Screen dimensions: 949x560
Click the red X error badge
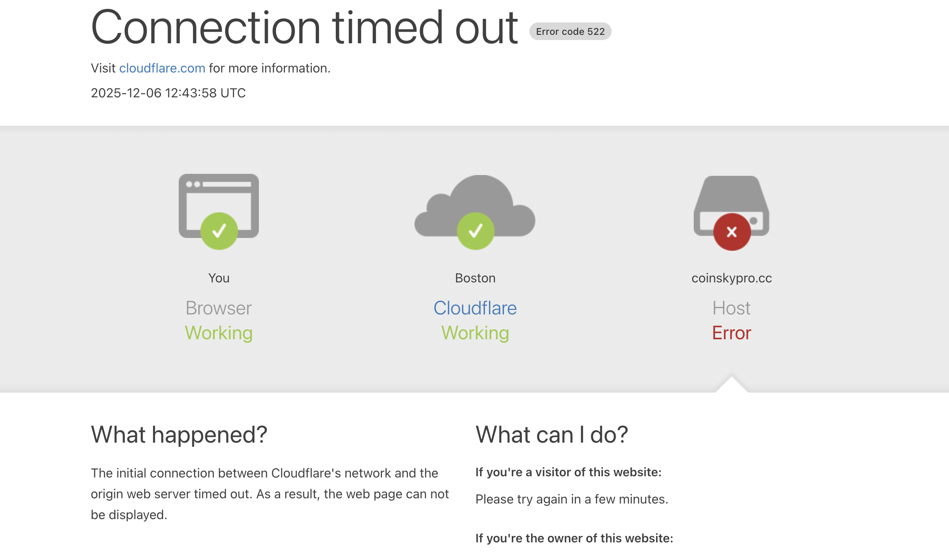(x=732, y=232)
